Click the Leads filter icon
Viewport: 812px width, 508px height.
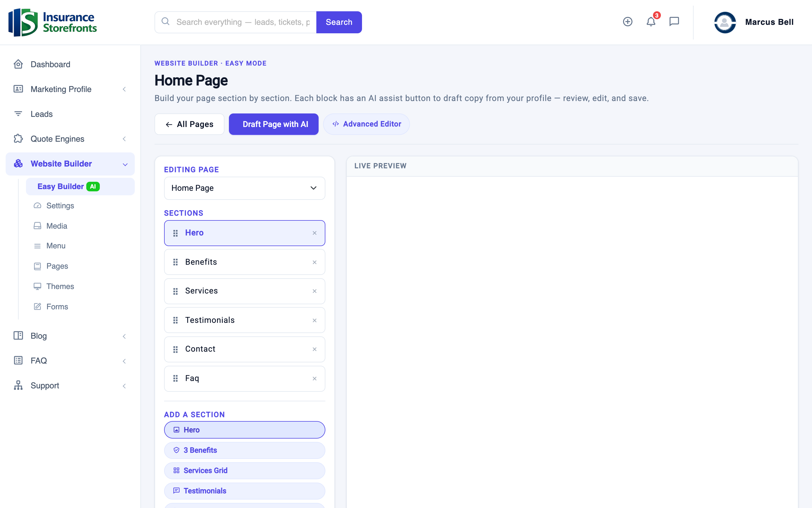click(18, 114)
